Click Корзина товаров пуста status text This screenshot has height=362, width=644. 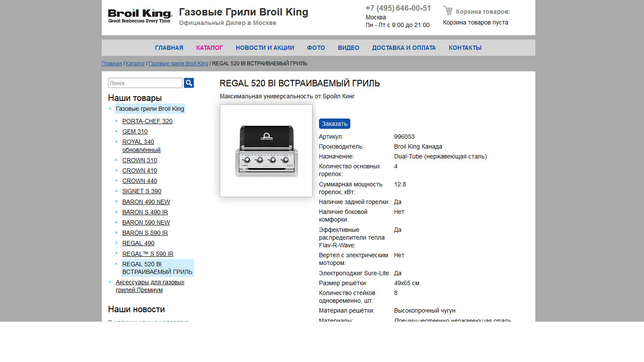[x=476, y=22]
